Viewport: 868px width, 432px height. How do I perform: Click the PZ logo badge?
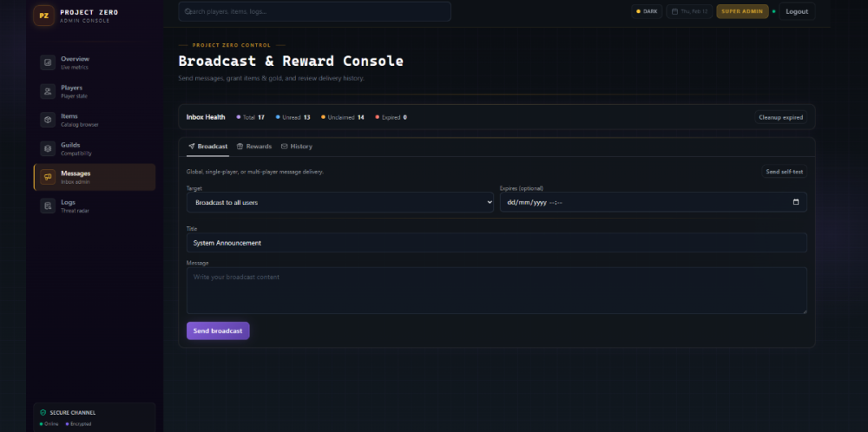pos(44,15)
